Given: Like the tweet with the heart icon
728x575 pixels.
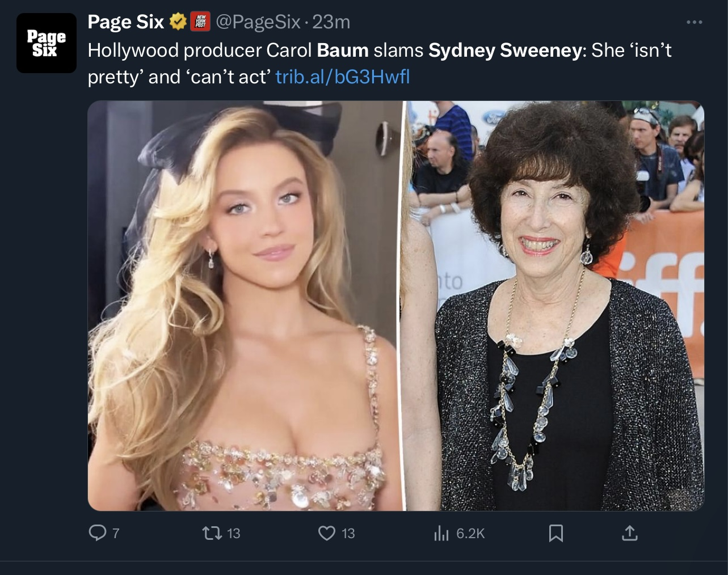Looking at the screenshot, I should tap(326, 533).
